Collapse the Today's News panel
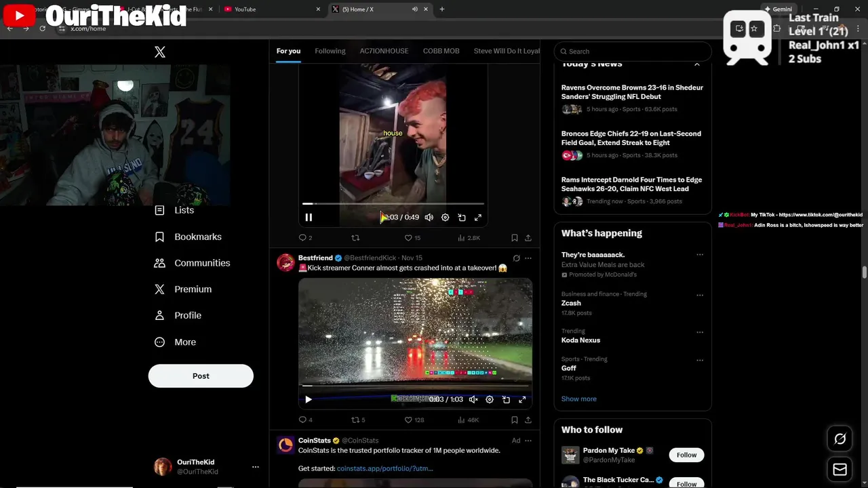The width and height of the screenshot is (868, 488). click(x=696, y=64)
